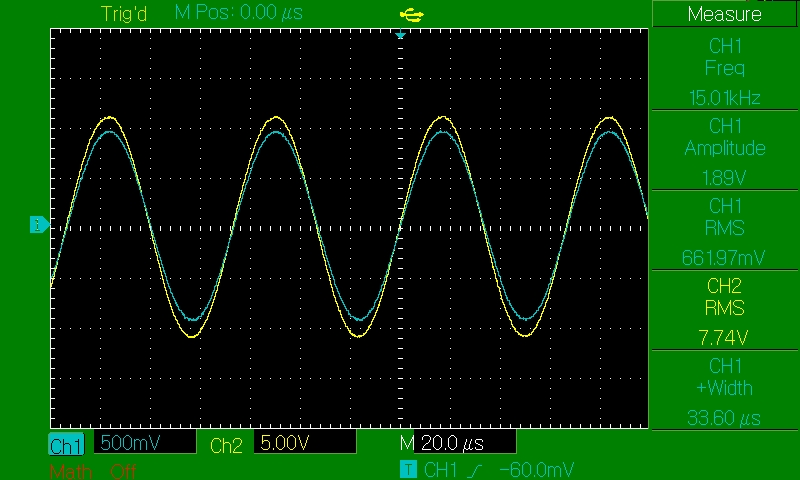Screen dimensions: 800x480
Task: Click the horizontal trigger position arrow at top
Action: (400, 35)
